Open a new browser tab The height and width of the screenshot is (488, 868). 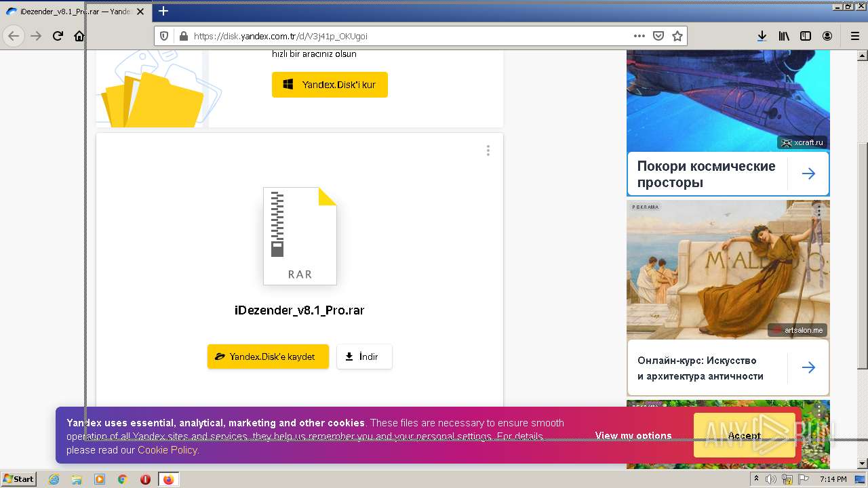[x=163, y=11]
